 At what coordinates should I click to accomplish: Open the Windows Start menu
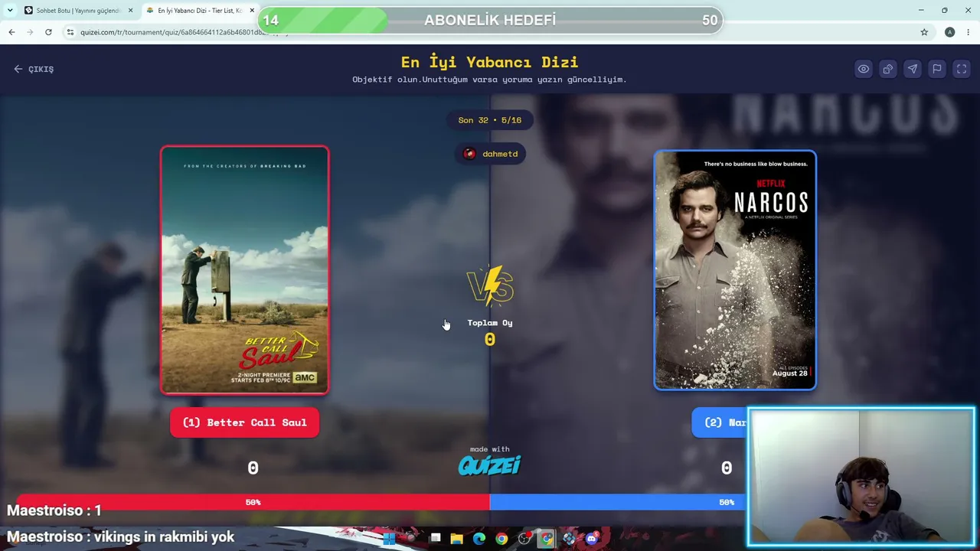point(389,539)
